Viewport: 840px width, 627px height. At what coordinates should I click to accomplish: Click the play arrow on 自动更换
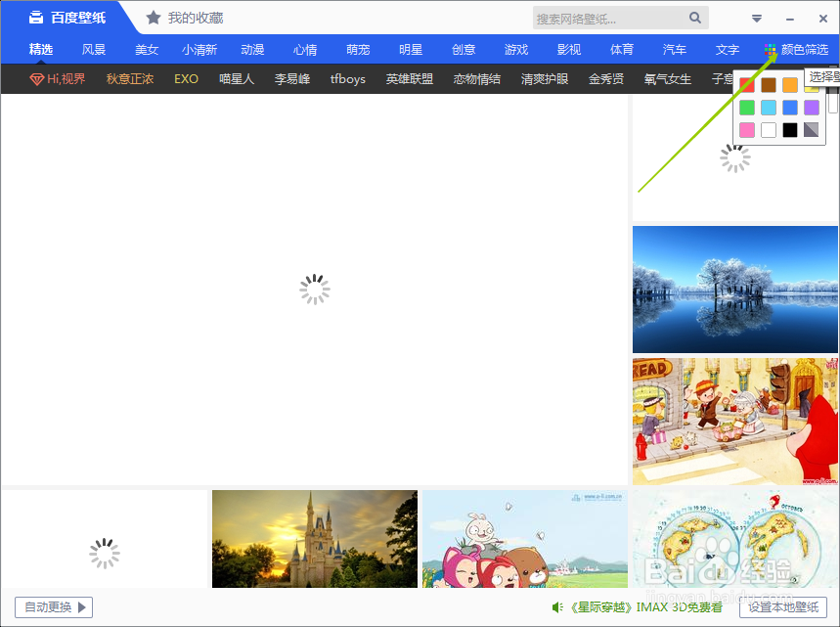point(82,607)
